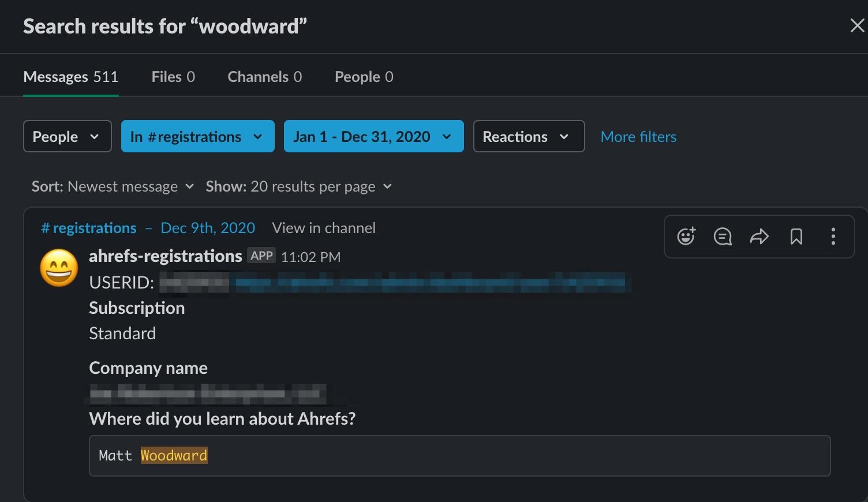Viewport: 868px width, 502px height.
Task: Change the Jan 1 - Dec 31, 2020 date filter
Action: click(x=374, y=136)
